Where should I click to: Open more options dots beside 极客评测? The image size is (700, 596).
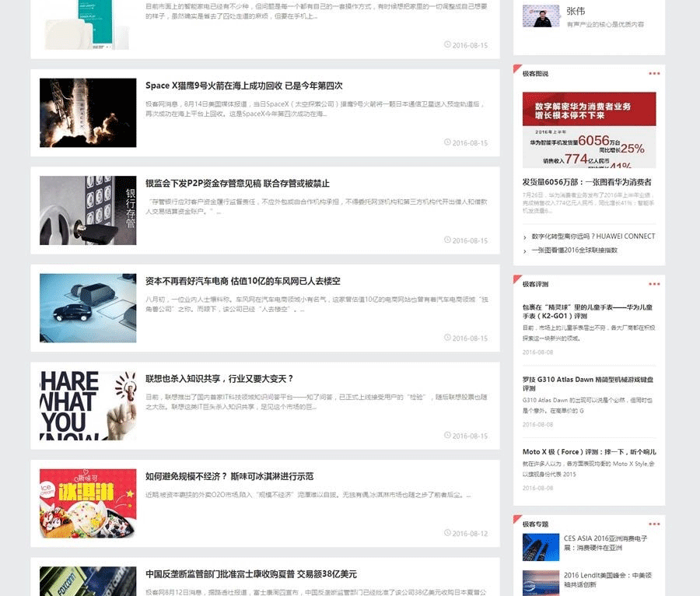tap(654, 284)
